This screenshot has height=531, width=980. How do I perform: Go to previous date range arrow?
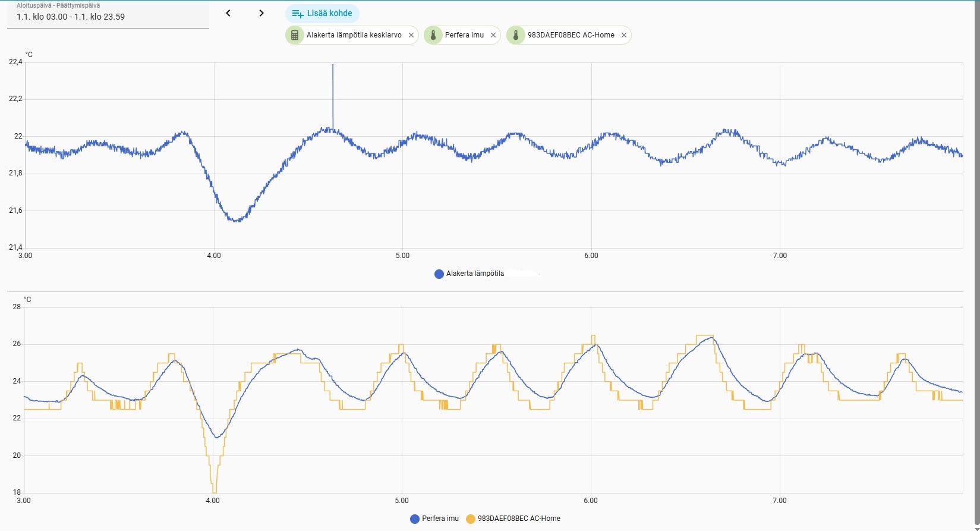[x=228, y=13]
